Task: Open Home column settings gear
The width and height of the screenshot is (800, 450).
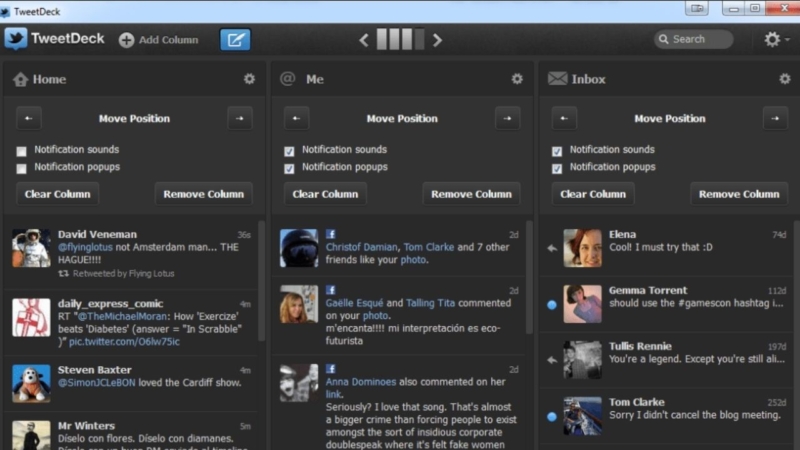Action: pyautogui.click(x=249, y=79)
